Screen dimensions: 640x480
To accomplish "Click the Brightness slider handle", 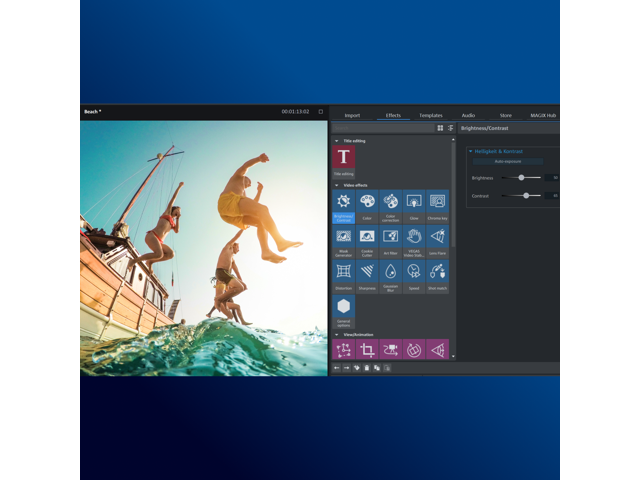I will [x=521, y=178].
